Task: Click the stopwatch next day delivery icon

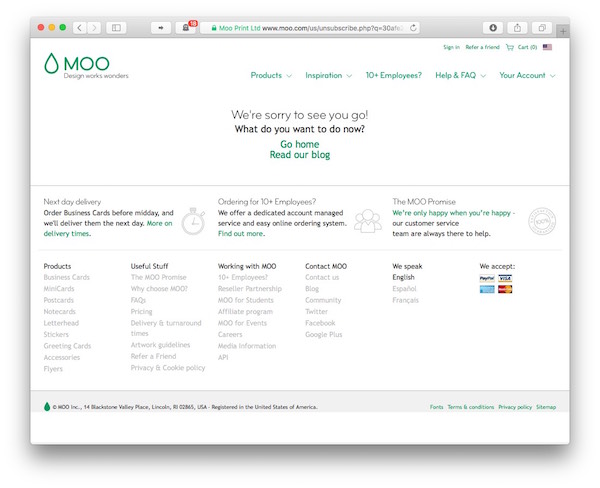Action: tap(193, 221)
